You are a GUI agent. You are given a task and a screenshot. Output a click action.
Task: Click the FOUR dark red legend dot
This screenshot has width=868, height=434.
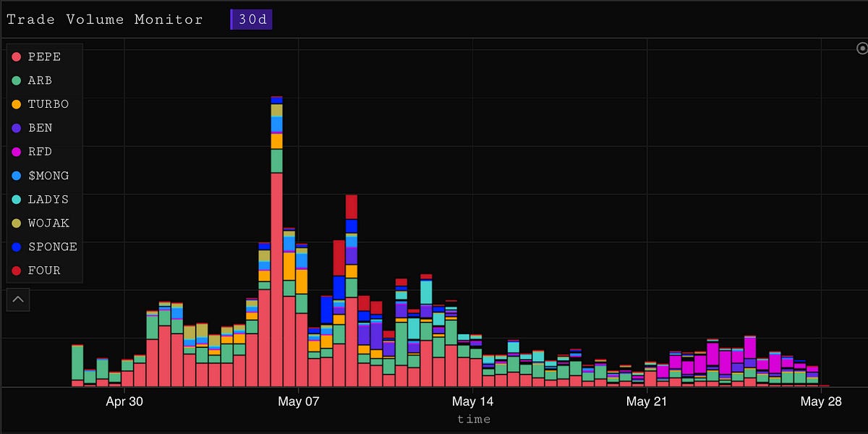(x=17, y=271)
